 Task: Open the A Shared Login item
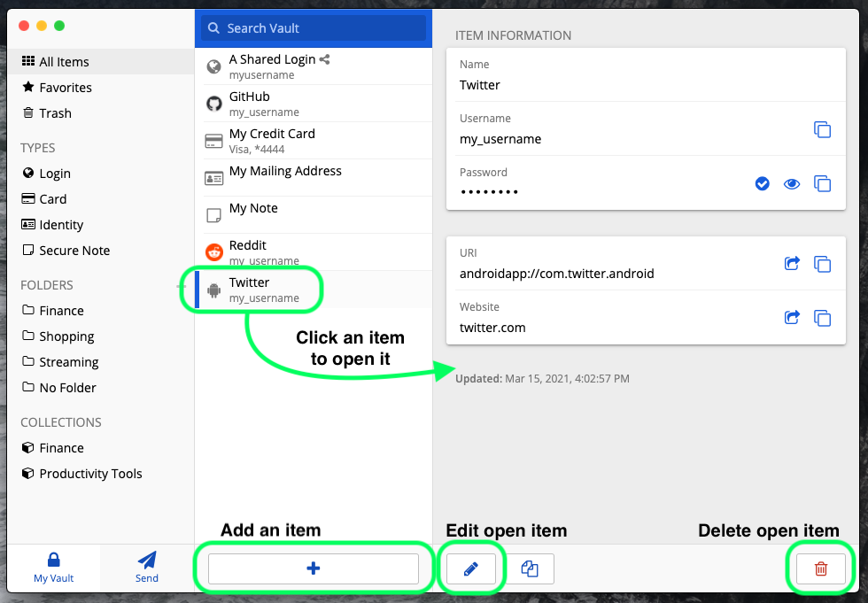click(314, 66)
